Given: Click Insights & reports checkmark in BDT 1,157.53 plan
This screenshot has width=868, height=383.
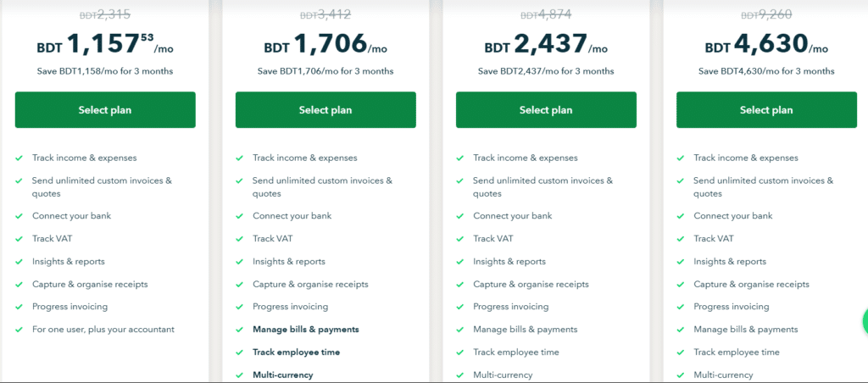Looking at the screenshot, I should tap(19, 261).
